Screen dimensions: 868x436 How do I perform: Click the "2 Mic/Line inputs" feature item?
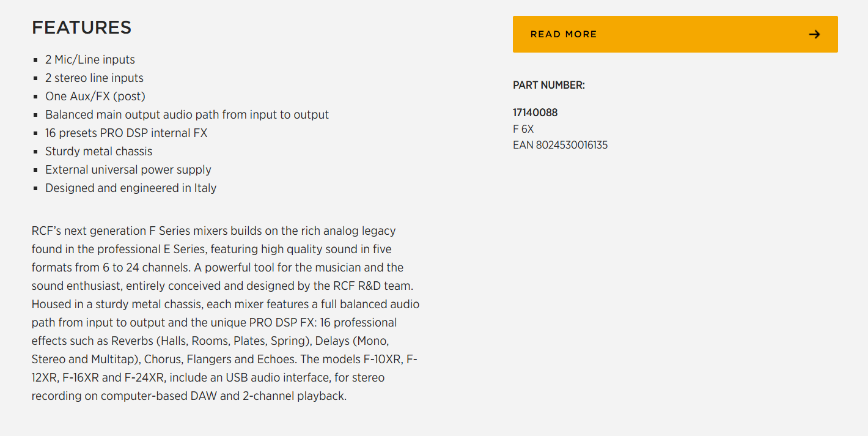[90, 60]
